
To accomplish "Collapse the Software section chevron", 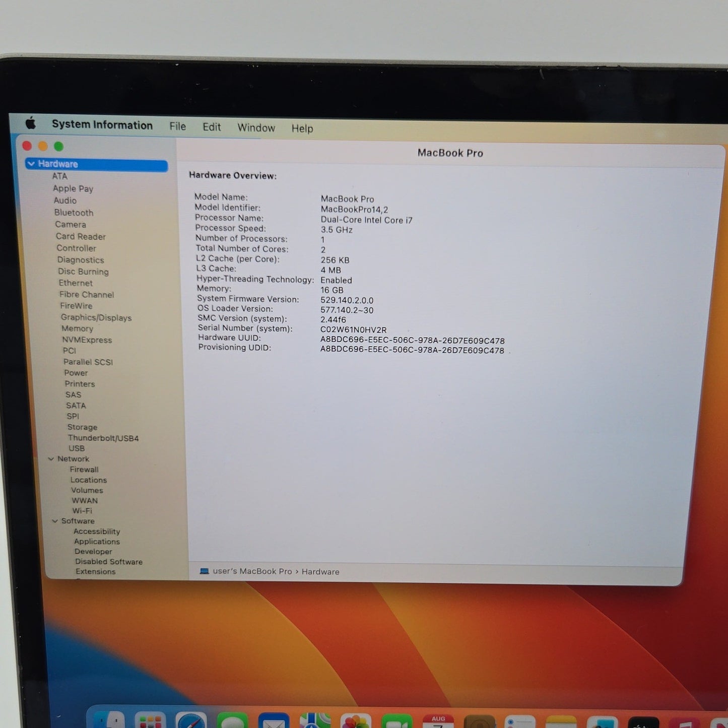I will click(55, 521).
